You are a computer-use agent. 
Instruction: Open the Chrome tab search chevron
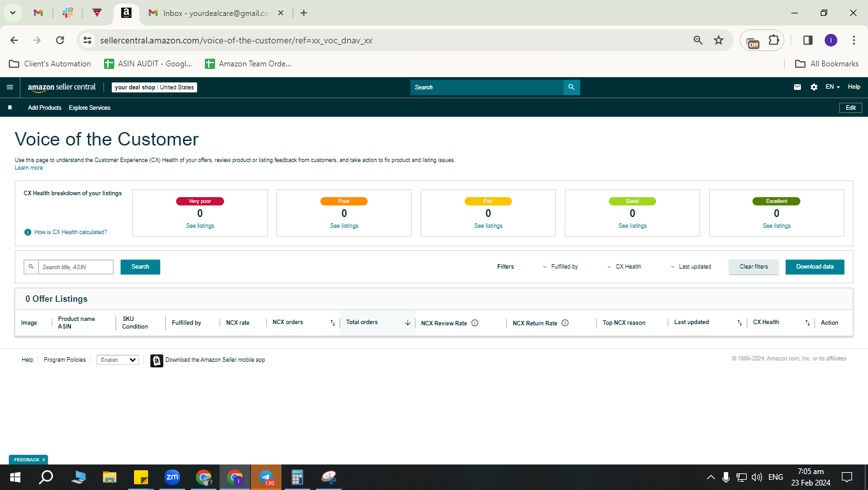[12, 13]
